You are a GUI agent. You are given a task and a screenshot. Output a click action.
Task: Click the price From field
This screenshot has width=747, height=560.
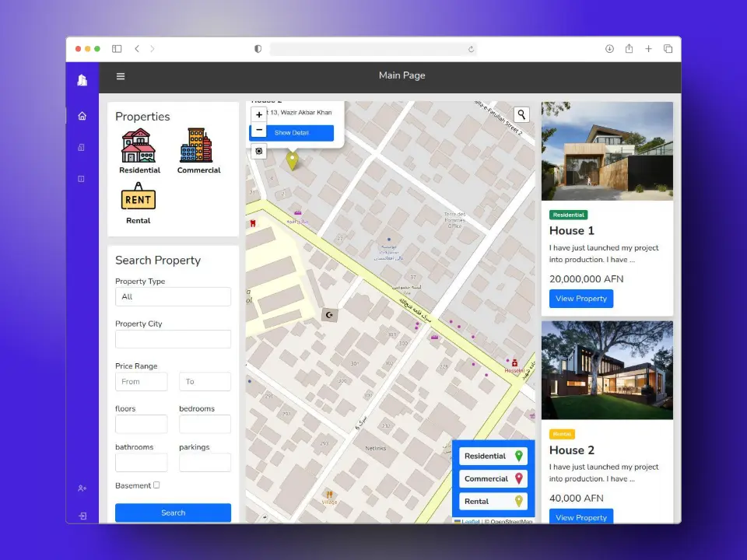coord(142,381)
